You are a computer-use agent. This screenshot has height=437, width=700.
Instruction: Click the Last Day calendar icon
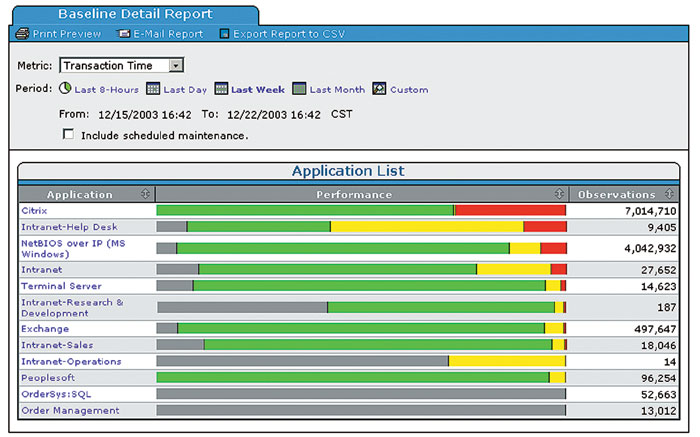point(153,89)
